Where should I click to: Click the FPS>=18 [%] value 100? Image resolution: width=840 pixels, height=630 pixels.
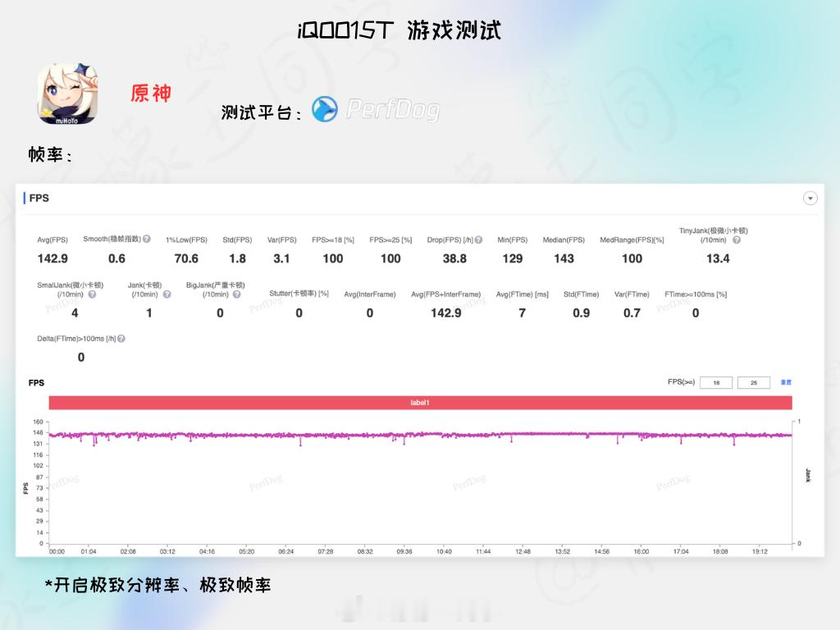pos(333,258)
